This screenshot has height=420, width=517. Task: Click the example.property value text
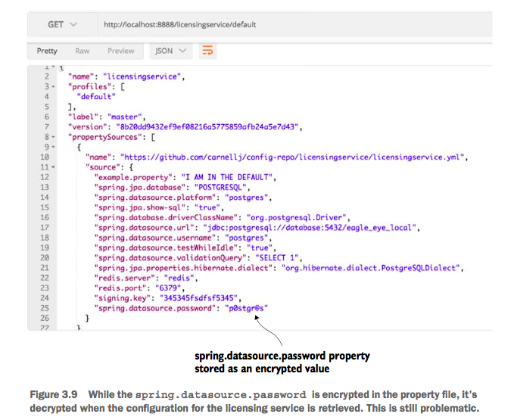227,177
